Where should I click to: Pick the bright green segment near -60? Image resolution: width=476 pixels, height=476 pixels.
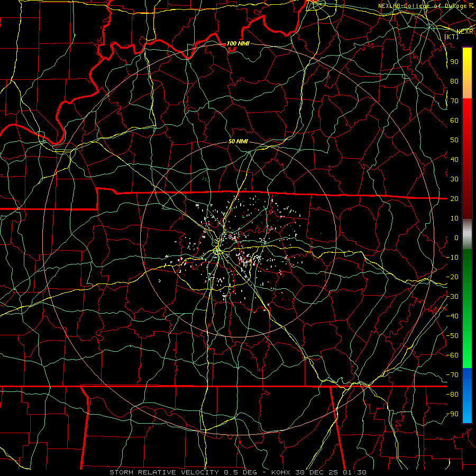click(x=467, y=352)
